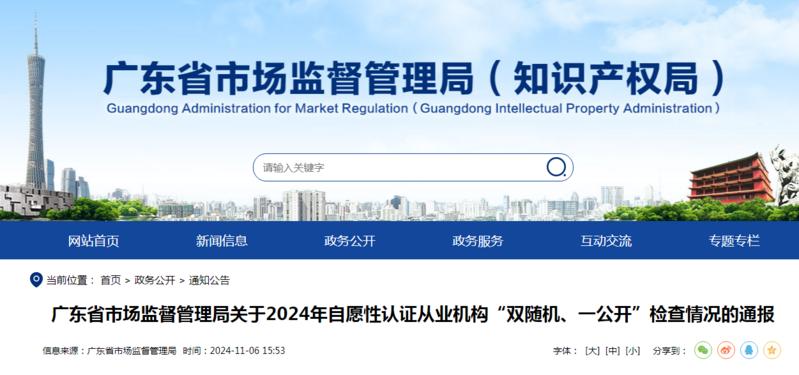
Task: Set font size to large [大]
Action: click(x=593, y=351)
